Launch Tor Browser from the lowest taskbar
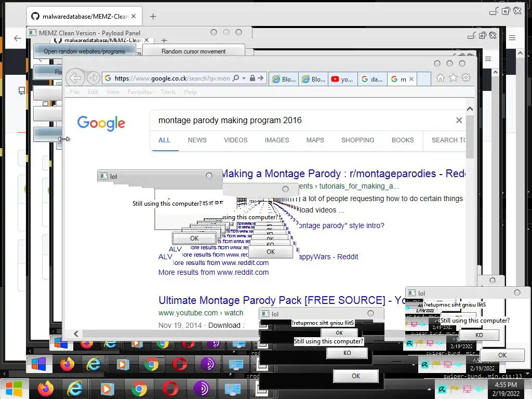 (201, 389)
